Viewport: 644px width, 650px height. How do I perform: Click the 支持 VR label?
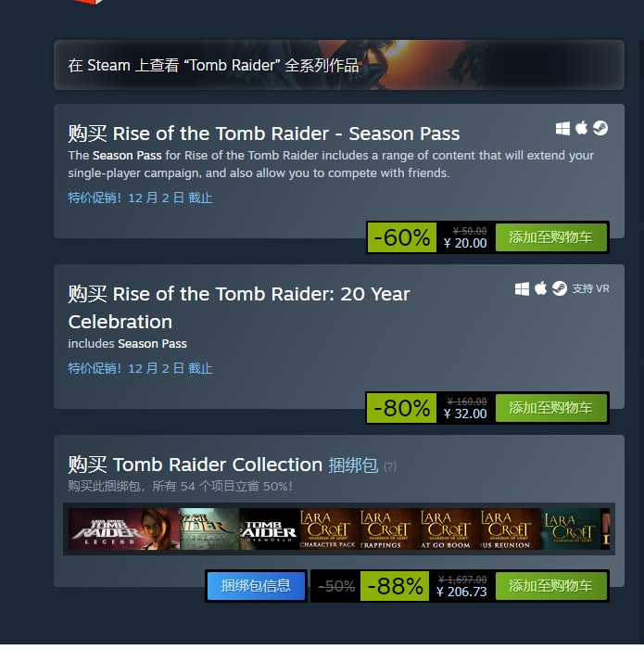(x=590, y=288)
